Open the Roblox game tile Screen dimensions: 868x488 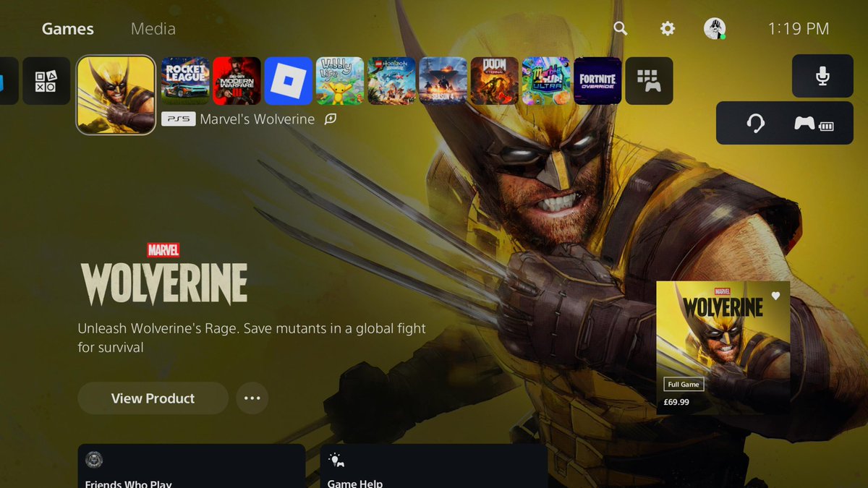(289, 81)
